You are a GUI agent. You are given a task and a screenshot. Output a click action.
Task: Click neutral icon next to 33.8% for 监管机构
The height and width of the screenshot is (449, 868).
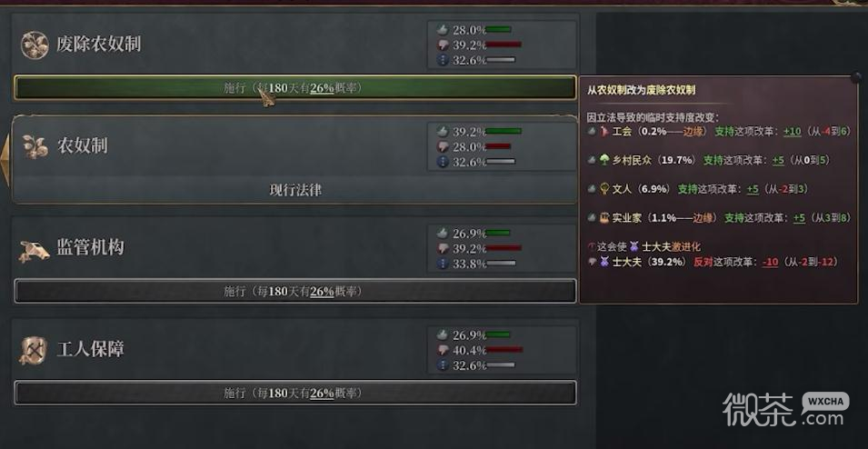(443, 264)
